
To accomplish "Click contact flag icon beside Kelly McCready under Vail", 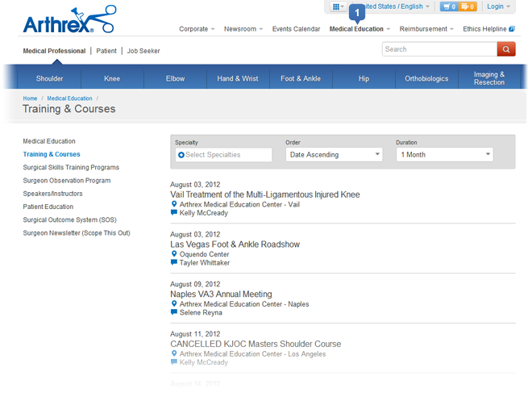I will (174, 212).
